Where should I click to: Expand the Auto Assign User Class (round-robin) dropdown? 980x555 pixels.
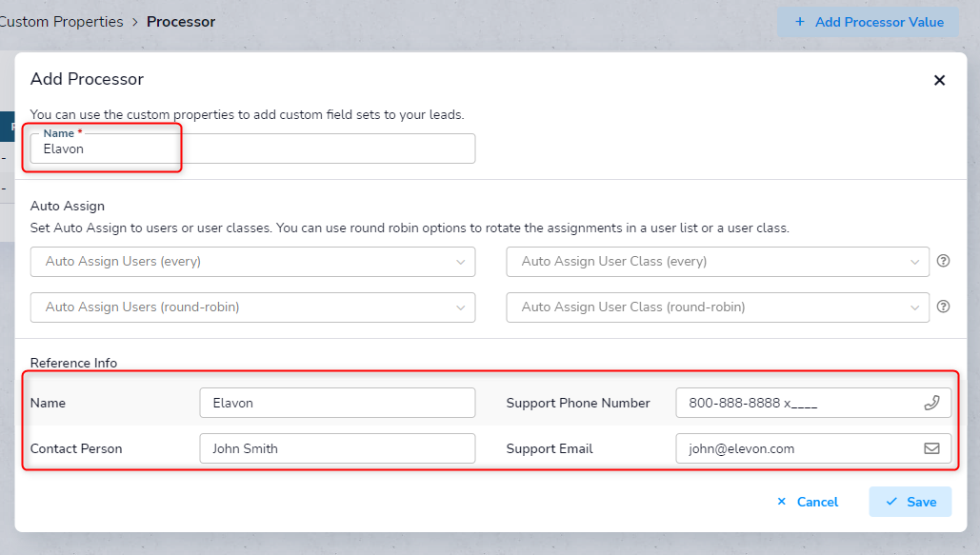(x=717, y=307)
